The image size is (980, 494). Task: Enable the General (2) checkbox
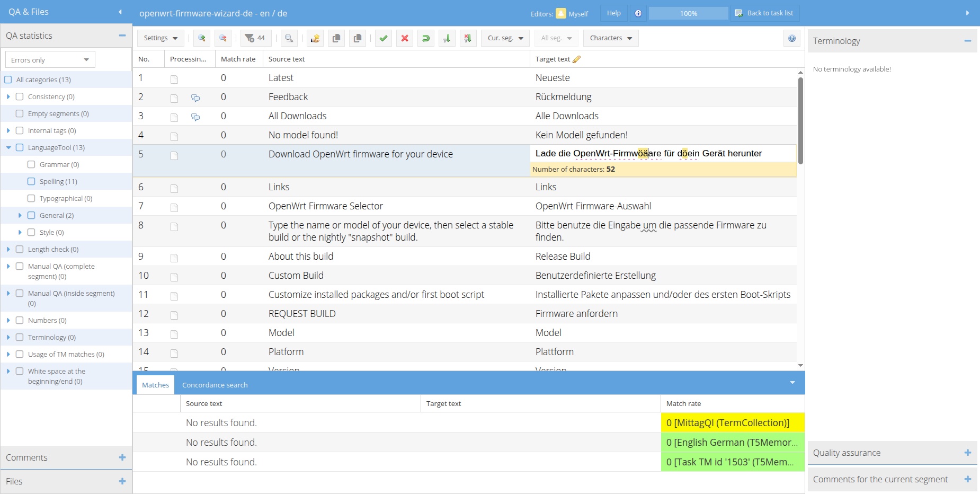pyautogui.click(x=31, y=215)
